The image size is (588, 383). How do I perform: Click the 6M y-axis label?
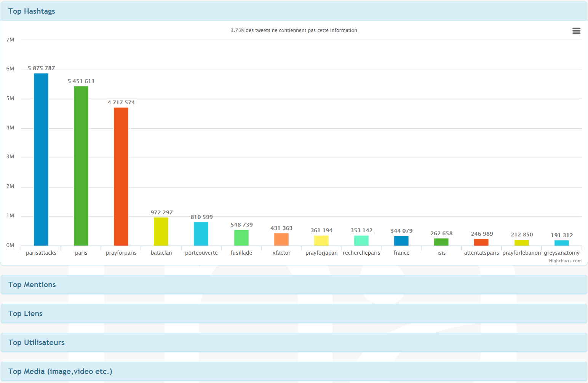click(10, 69)
